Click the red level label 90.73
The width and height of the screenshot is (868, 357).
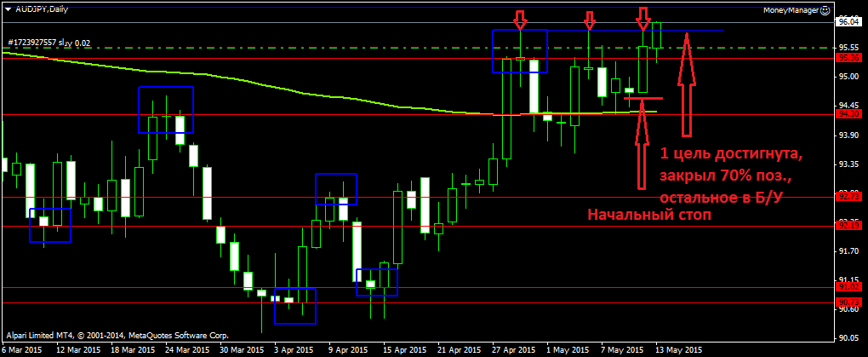pos(848,302)
